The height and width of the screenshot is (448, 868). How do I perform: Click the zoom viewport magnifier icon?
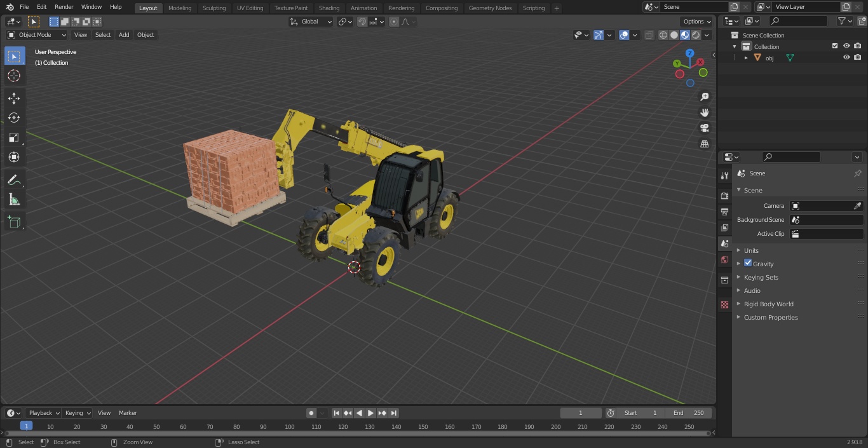point(704,97)
